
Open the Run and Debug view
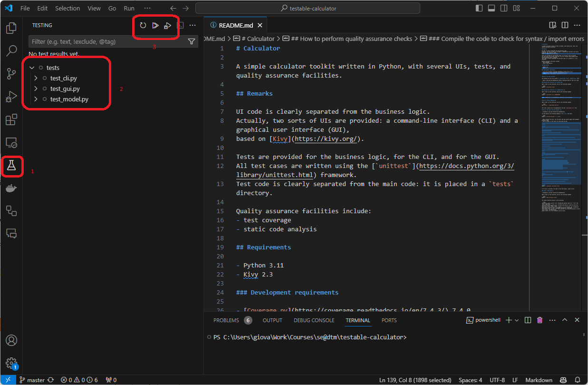pyautogui.click(x=11, y=97)
